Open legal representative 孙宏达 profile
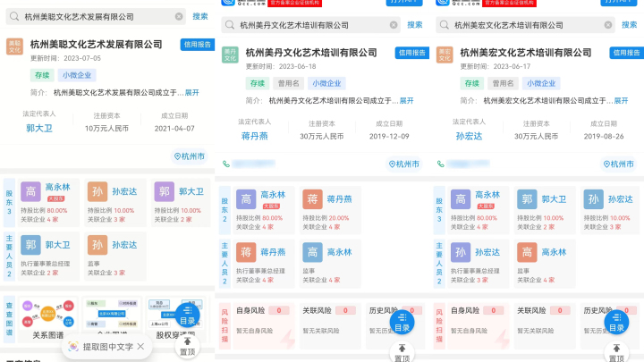 (x=469, y=136)
